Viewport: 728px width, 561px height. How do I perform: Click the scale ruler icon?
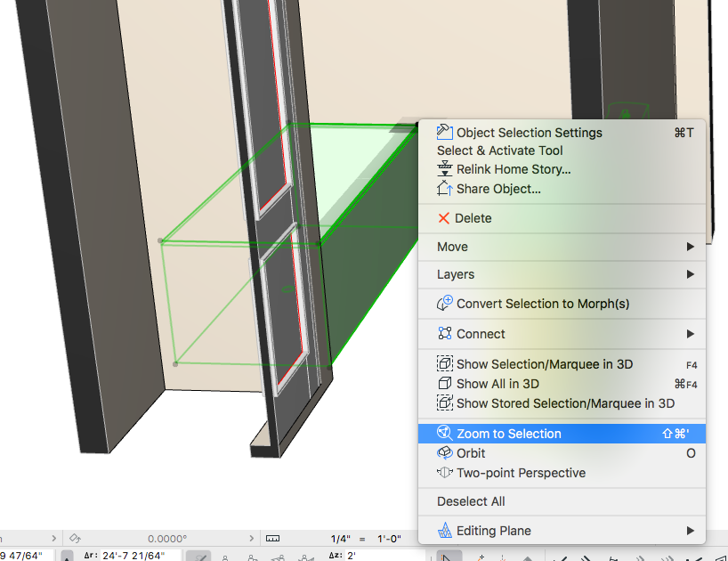coord(272,538)
